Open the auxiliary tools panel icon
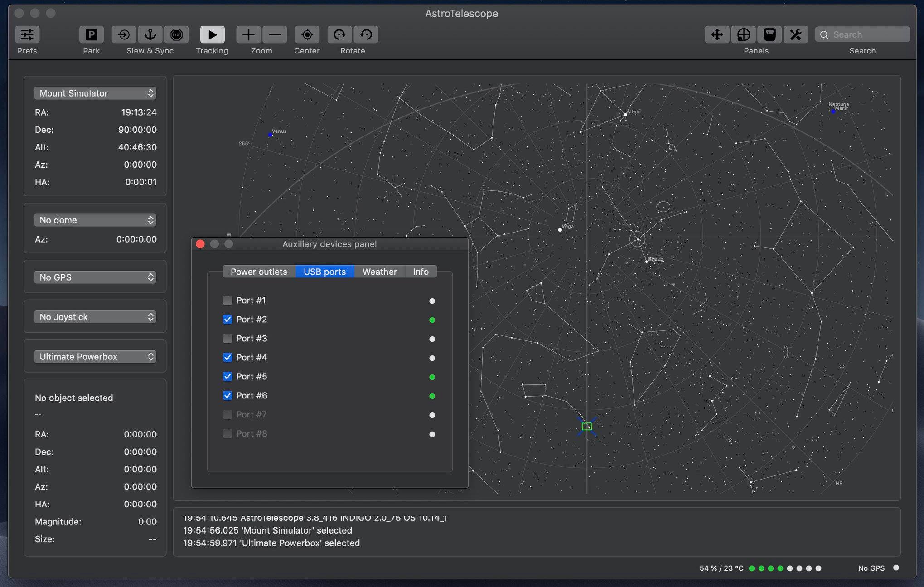The height and width of the screenshot is (587, 924). click(796, 34)
